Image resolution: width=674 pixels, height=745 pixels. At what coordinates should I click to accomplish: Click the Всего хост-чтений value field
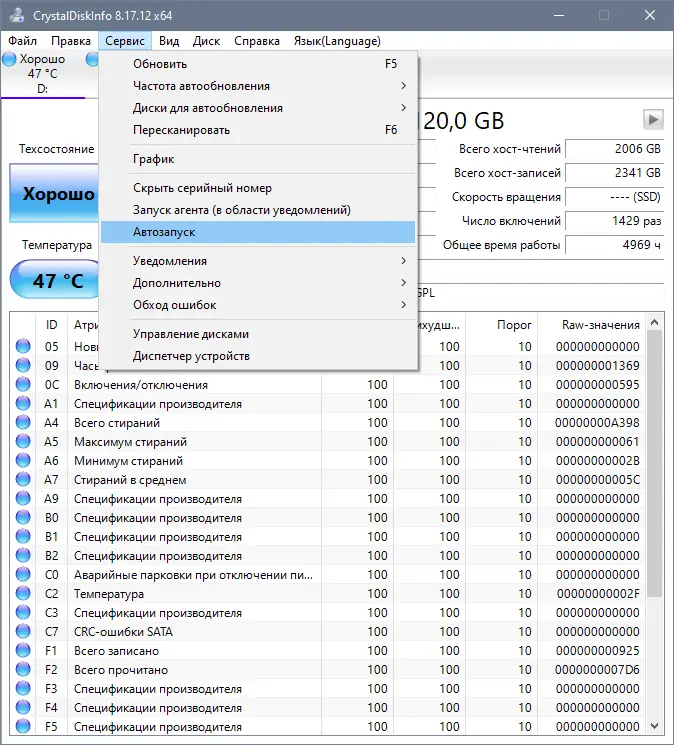click(615, 149)
